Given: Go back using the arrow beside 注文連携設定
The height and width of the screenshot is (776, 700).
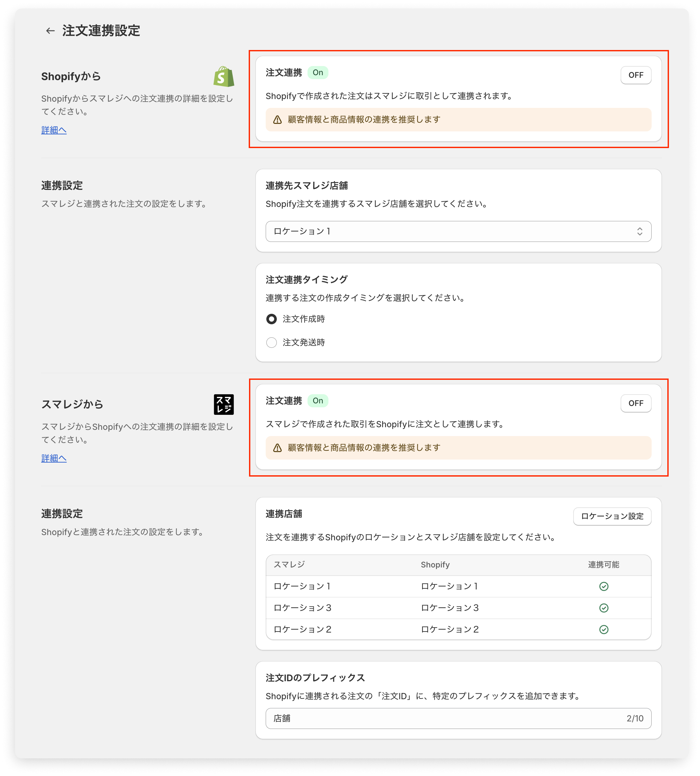Looking at the screenshot, I should 50,31.
